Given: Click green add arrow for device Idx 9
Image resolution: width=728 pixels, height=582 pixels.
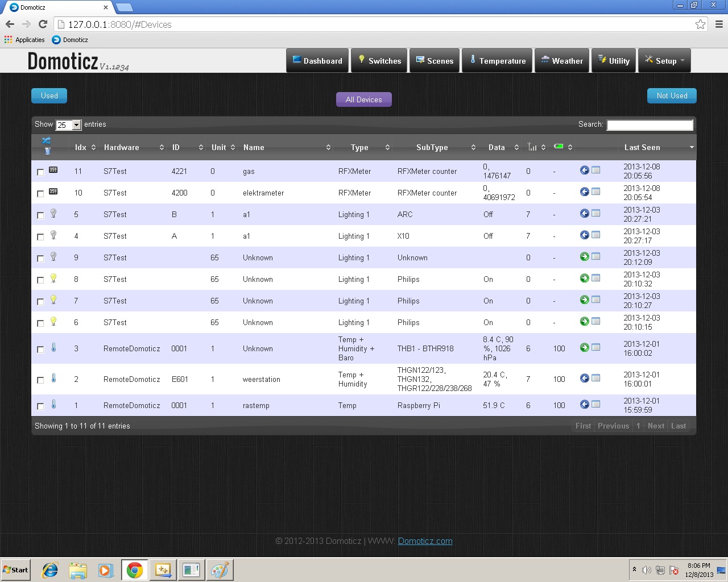Looking at the screenshot, I should click(584, 256).
